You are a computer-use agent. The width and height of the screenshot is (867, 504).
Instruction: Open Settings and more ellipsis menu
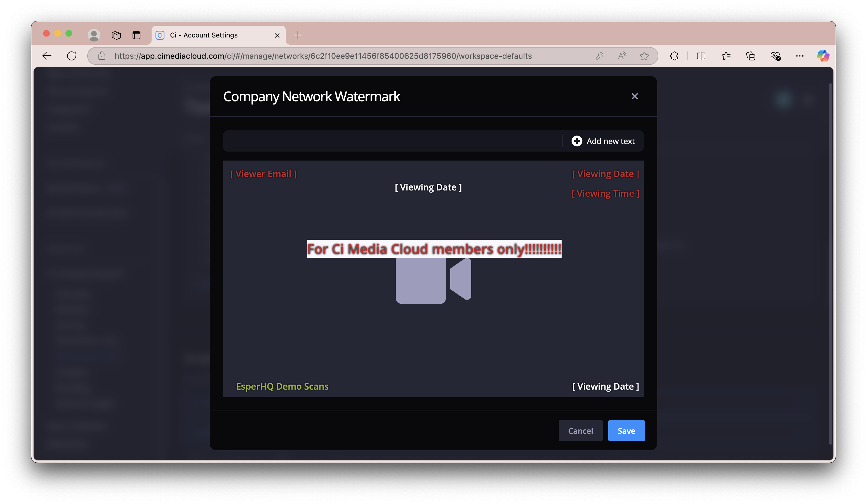point(800,56)
